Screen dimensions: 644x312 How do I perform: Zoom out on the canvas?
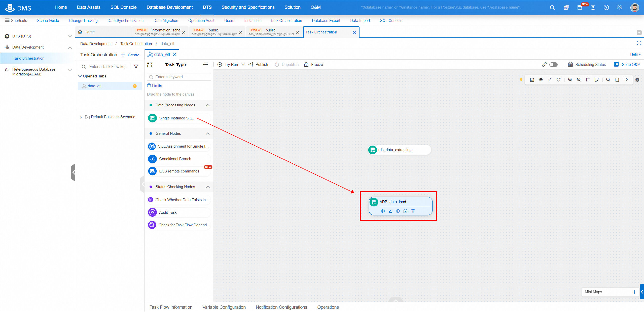click(x=579, y=80)
